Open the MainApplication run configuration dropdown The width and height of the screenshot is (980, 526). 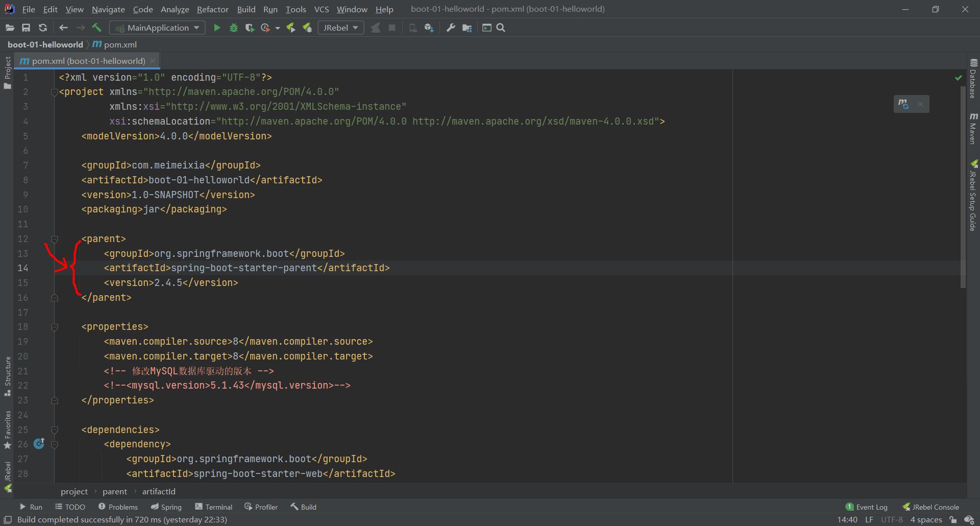[x=158, y=28]
